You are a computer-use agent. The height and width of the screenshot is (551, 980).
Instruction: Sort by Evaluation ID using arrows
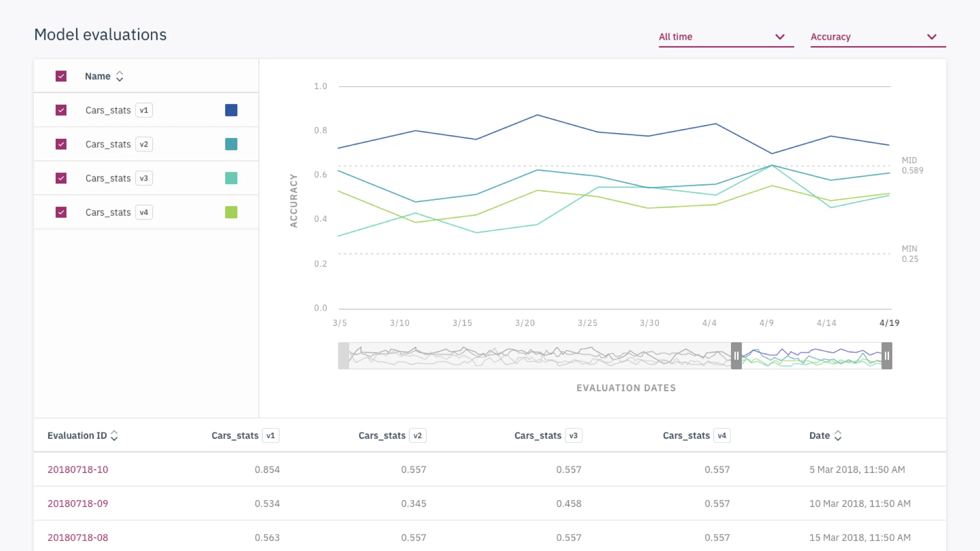pos(114,436)
